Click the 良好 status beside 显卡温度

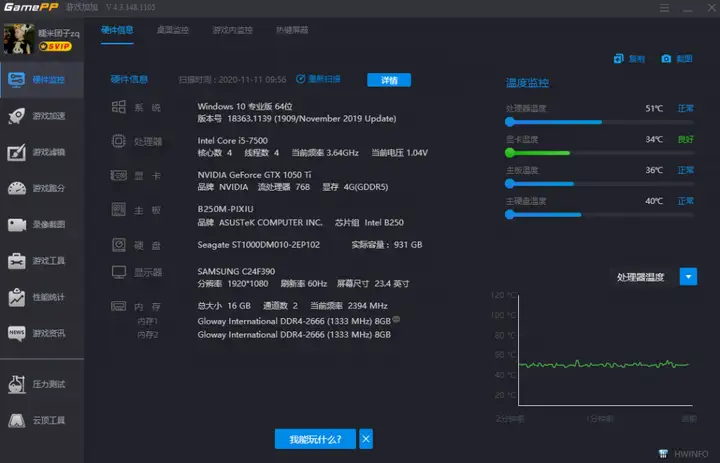[x=686, y=139]
